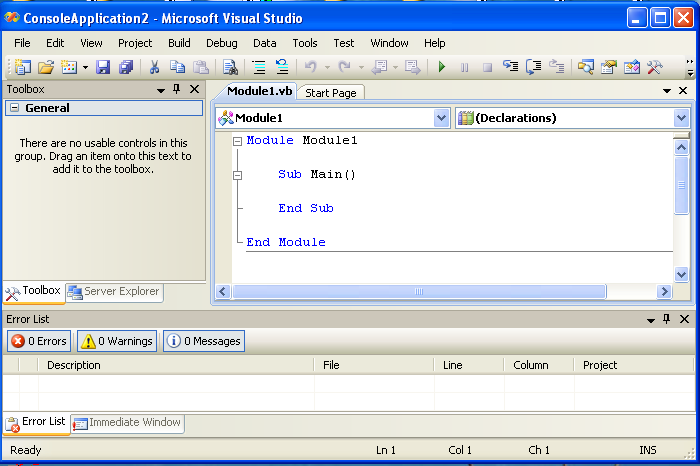Click the Uncomment selected lines icon
The image size is (700, 466).
(282, 67)
